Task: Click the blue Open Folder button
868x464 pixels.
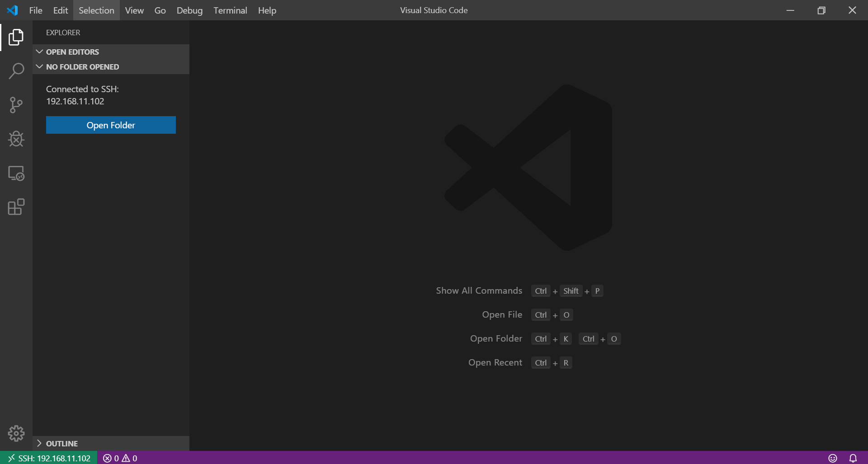Action: coord(111,125)
